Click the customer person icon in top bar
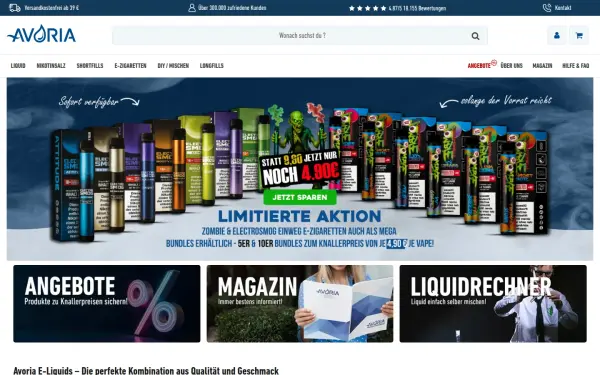The height and width of the screenshot is (375, 600). point(192,8)
